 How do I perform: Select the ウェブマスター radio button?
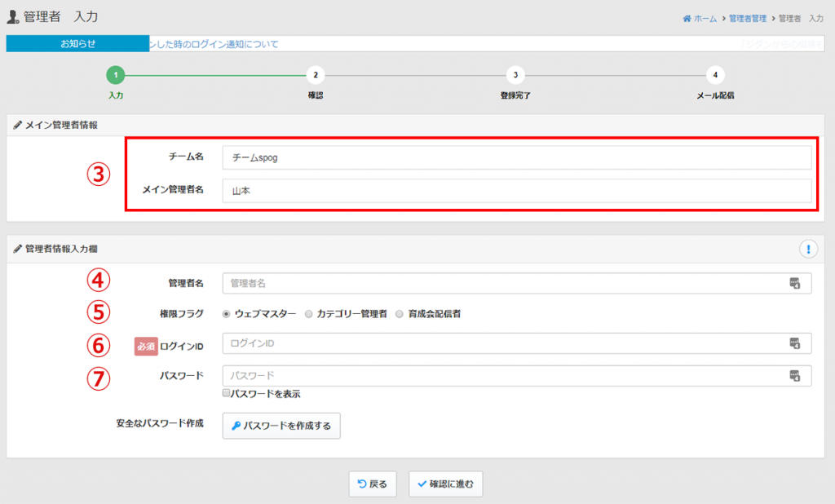point(227,313)
